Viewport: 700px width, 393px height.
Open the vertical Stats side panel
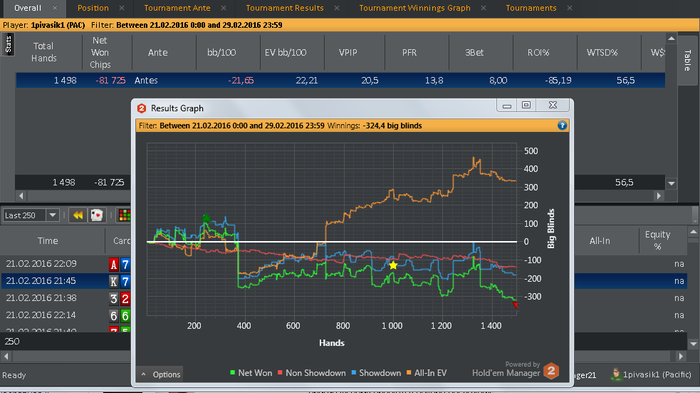tap(8, 44)
